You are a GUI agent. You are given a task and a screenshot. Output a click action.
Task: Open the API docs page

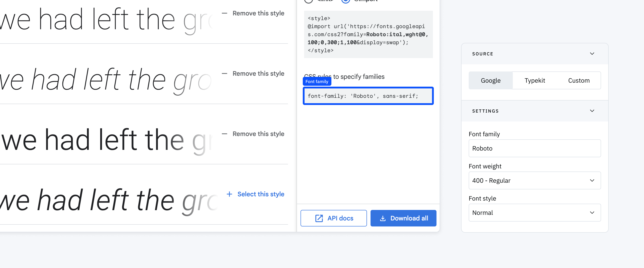[333, 218]
